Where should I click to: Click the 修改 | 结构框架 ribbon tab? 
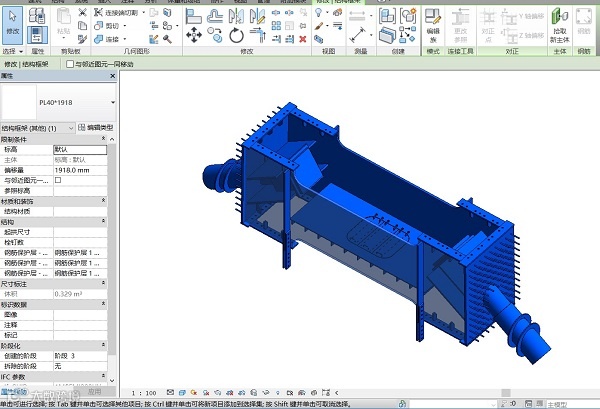point(338,2)
